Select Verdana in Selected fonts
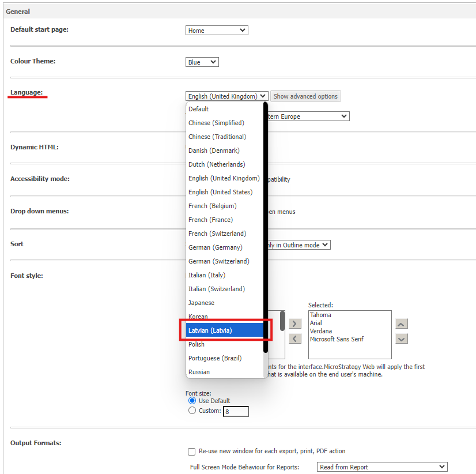Image resolution: width=476 pixels, height=474 pixels. coord(350,331)
